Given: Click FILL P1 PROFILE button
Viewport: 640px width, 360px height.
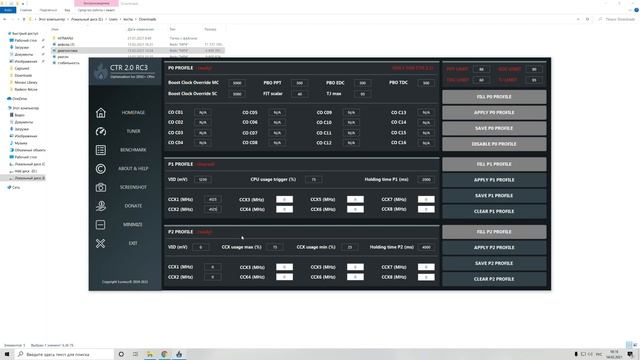Looking at the screenshot, I should pos(494,164).
